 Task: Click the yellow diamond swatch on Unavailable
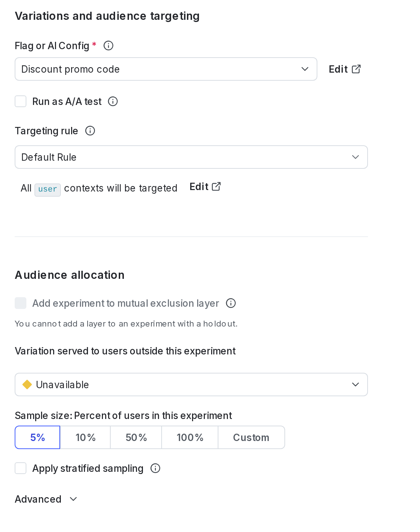[x=27, y=385]
